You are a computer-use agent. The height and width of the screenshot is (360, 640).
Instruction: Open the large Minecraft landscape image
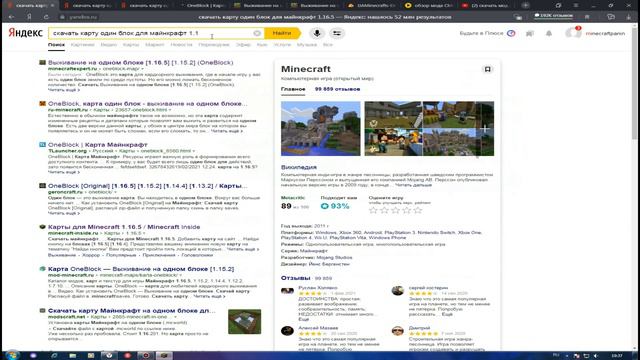point(321,129)
